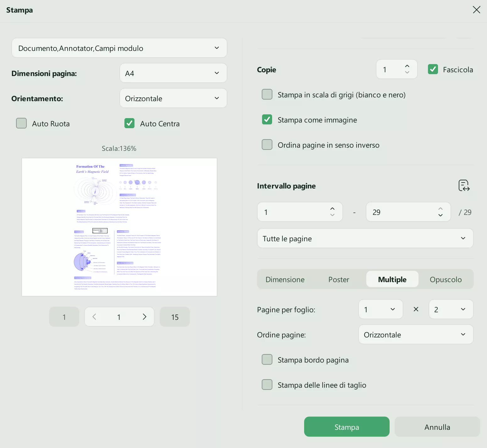Click the page range swap icon

click(x=464, y=186)
